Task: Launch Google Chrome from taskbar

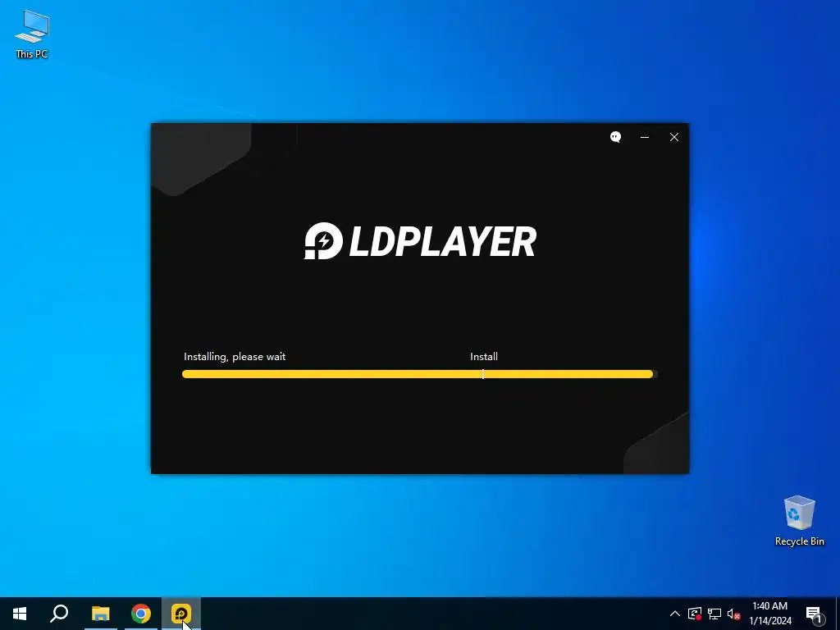Action: coord(141,614)
